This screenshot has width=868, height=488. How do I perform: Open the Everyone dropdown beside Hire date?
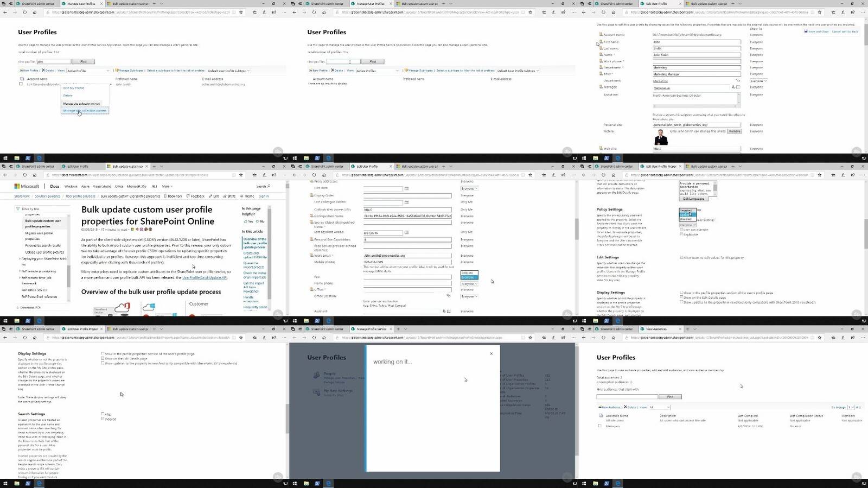[469, 188]
